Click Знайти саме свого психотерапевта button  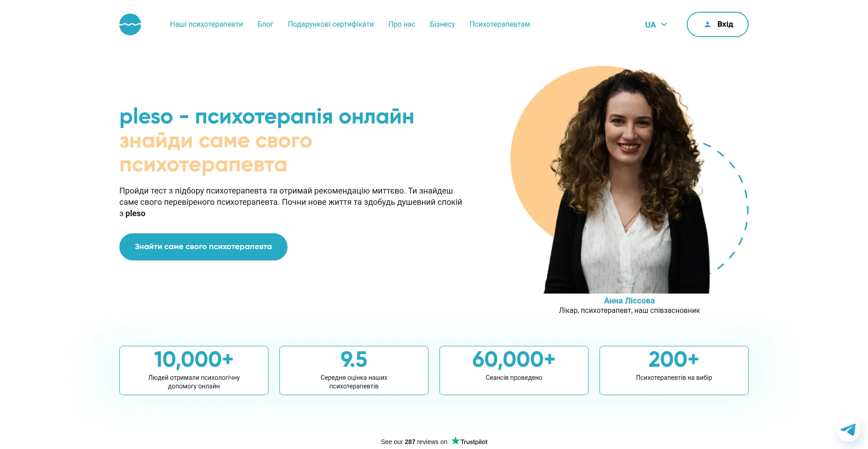pos(203,247)
